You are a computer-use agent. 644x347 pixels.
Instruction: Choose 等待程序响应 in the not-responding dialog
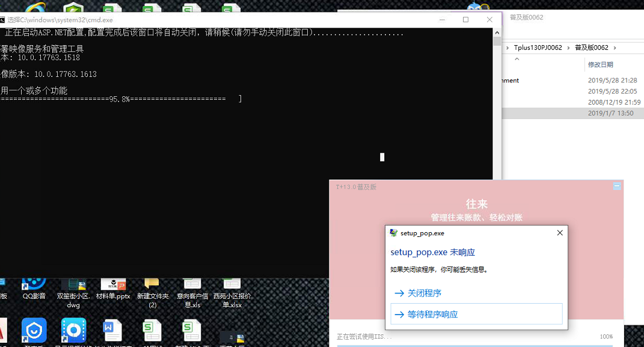[476, 314]
